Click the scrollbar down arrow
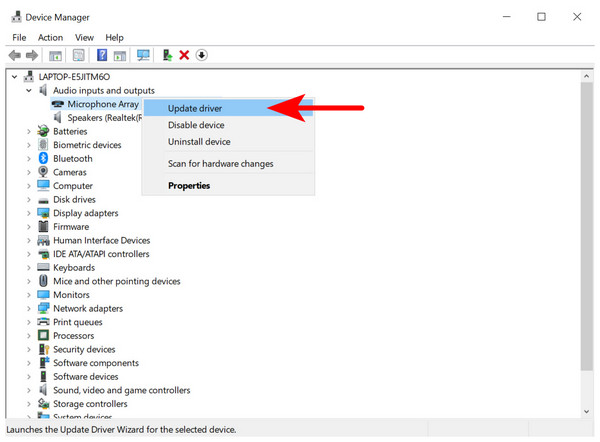Screen dimensions: 600x442 pyautogui.click(x=586, y=411)
